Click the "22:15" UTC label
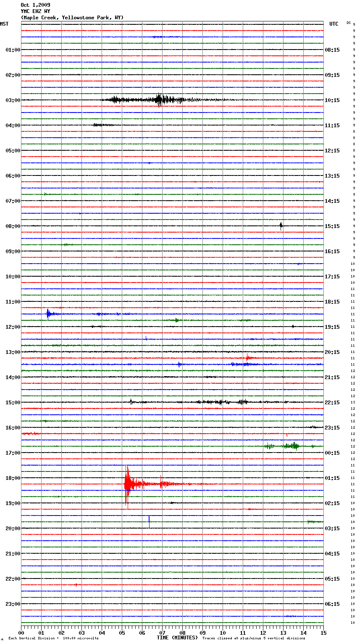Image resolution: width=357 pixels, height=644 pixels. [x=332, y=403]
